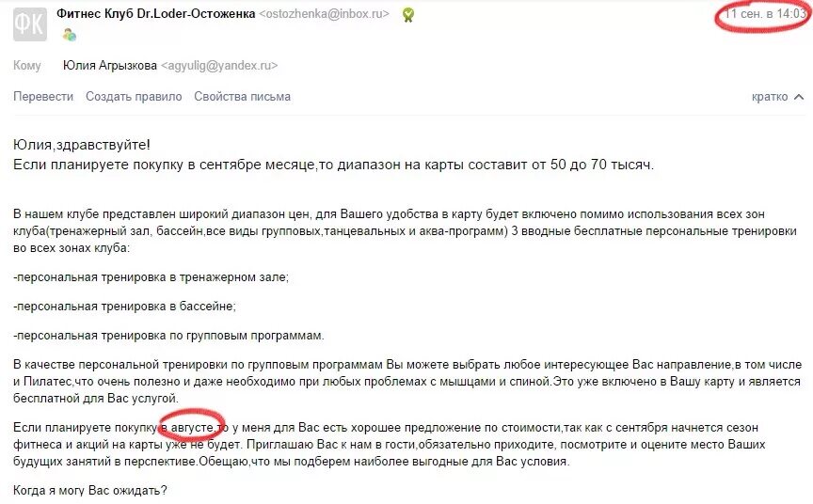Click the Кому label
Image resolution: width=813 pixels, height=504 pixels.
(x=27, y=65)
